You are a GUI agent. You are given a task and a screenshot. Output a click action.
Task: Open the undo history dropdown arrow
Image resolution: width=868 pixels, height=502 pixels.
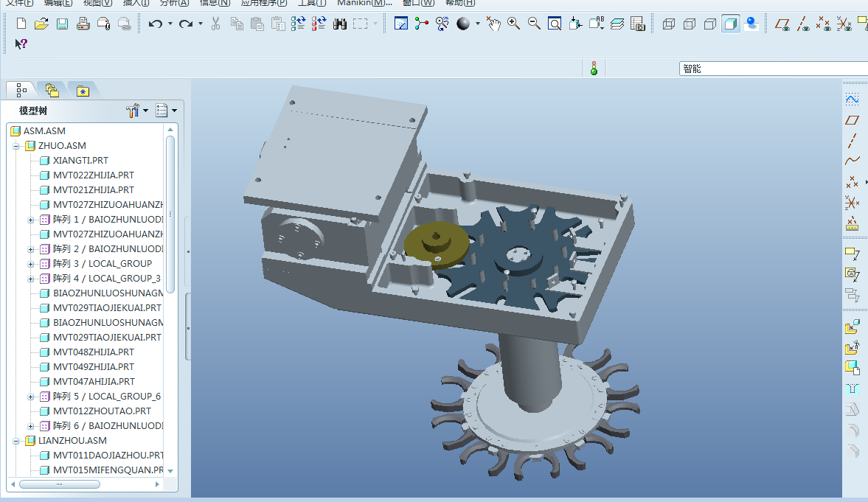(x=170, y=24)
